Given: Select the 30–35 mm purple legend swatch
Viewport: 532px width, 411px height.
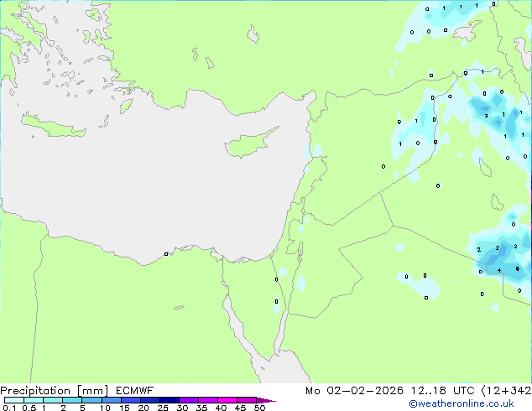Looking at the screenshot, I should [189, 400].
